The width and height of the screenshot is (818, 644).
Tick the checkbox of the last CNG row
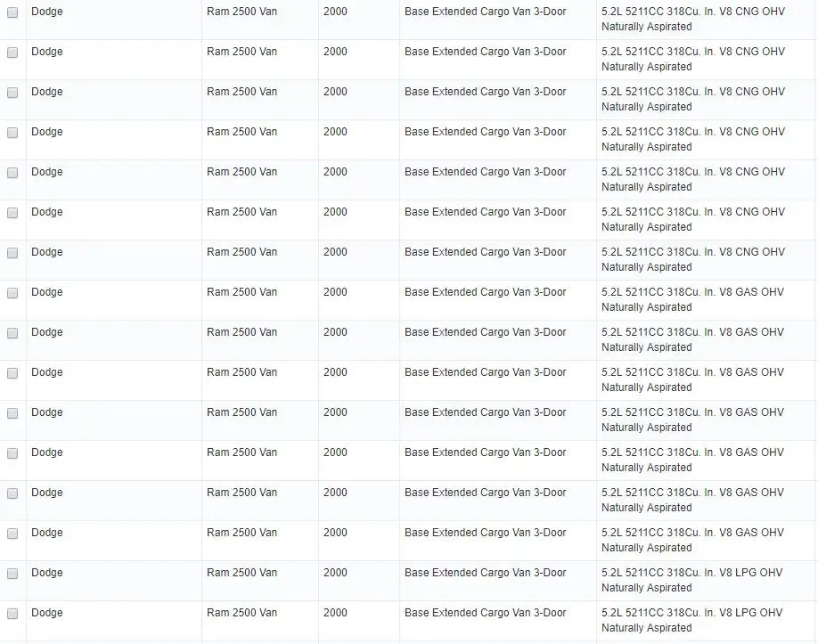pyautogui.click(x=12, y=253)
